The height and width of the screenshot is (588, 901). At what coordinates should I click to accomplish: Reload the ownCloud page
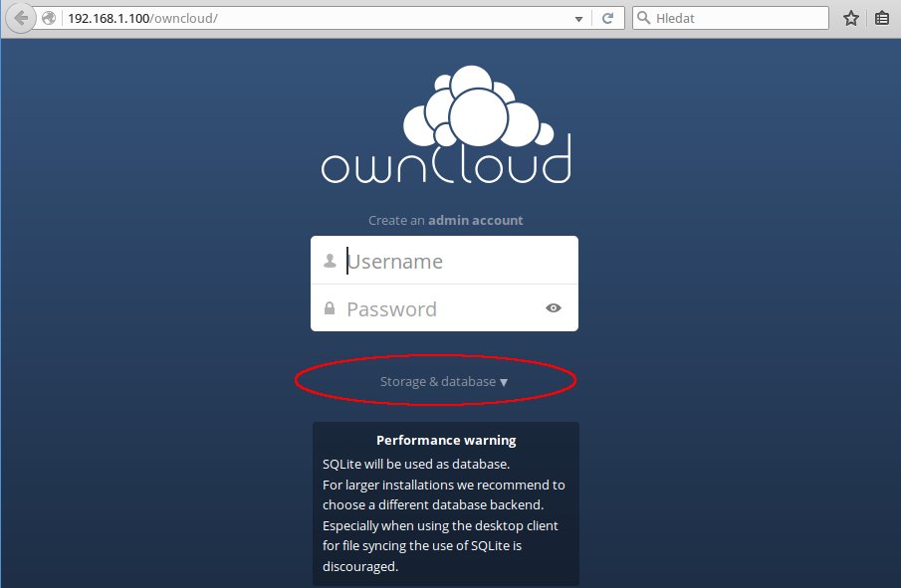point(607,18)
